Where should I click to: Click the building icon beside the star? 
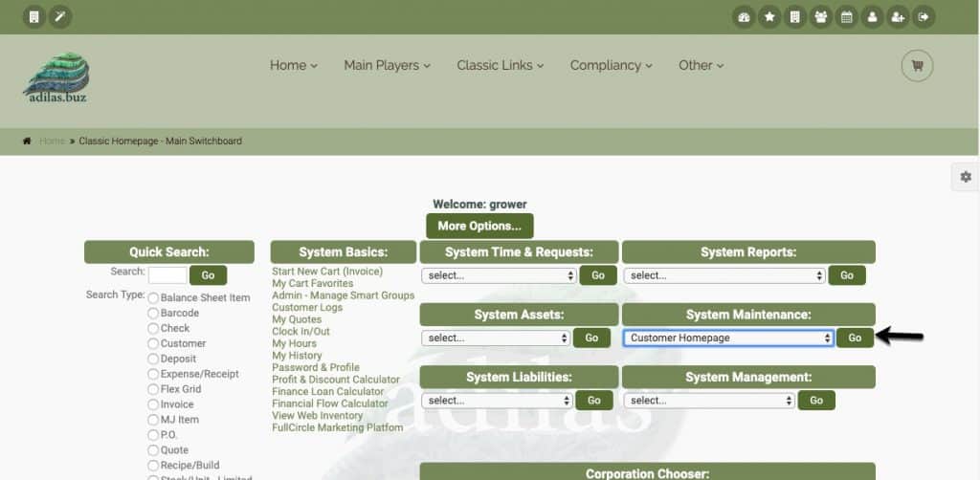[795, 17]
